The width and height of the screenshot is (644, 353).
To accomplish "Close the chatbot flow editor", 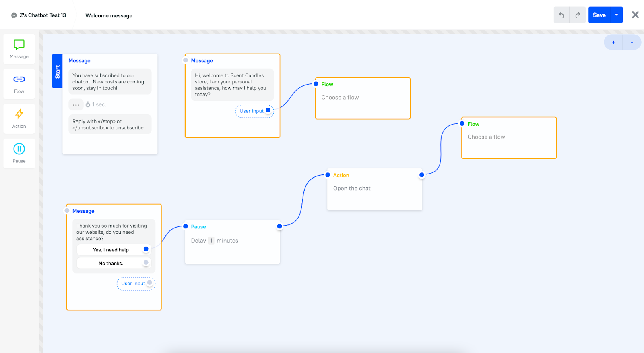I will 635,15.
